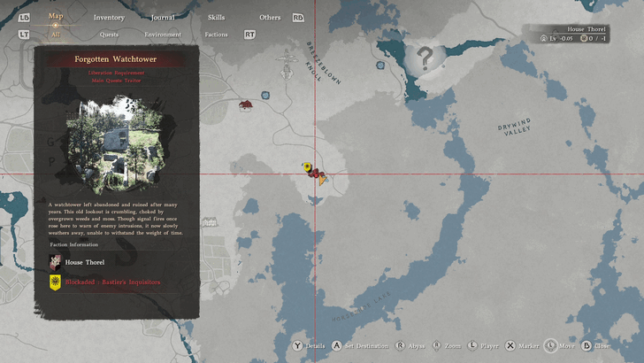Click the A Set Destination prompt

click(360, 345)
